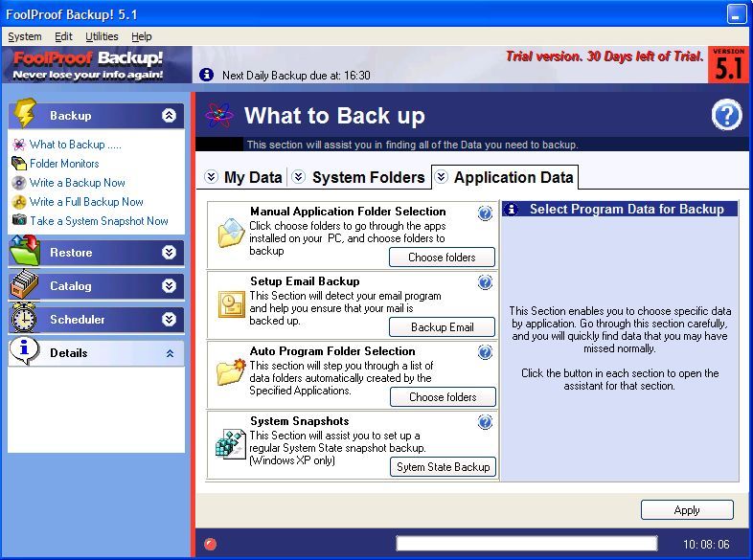Click the Sytem State Backup button

pos(443,467)
